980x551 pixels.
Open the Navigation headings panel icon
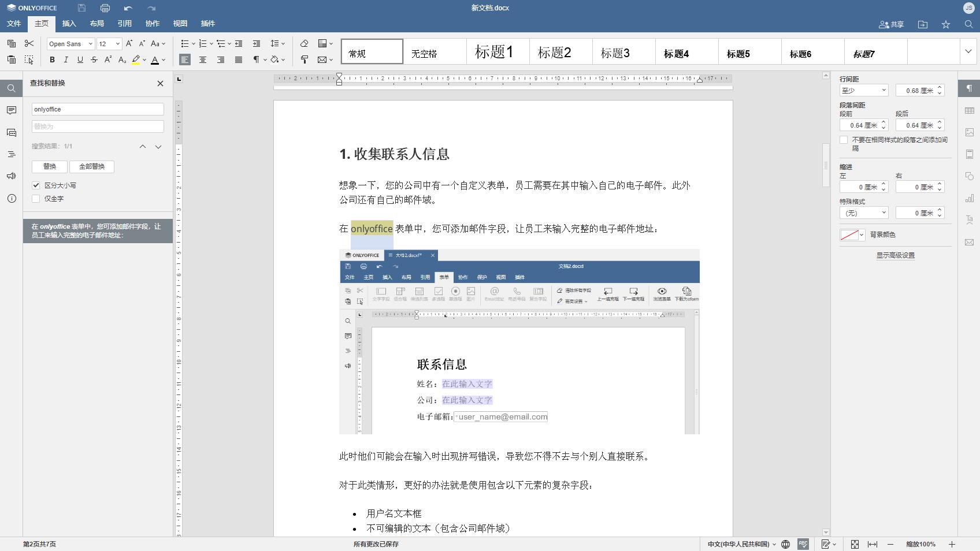point(11,154)
